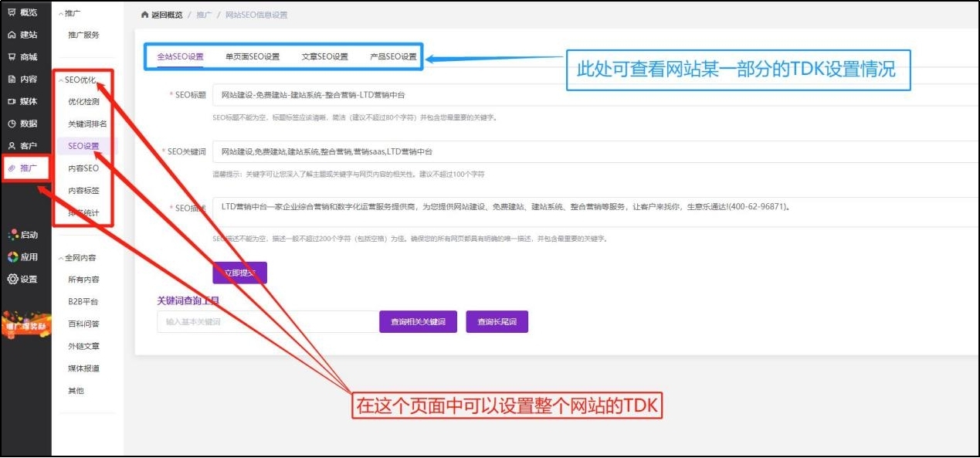
Task: Open the 内容 content sidebar icon
Action: pos(12,79)
